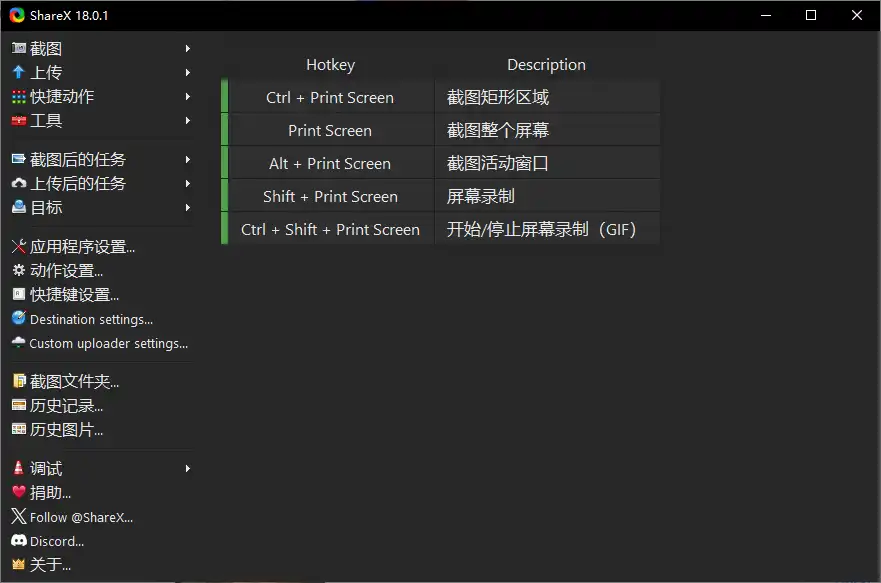Expand the 调试 submenu arrow
The width and height of the screenshot is (881, 583).
[188, 468]
